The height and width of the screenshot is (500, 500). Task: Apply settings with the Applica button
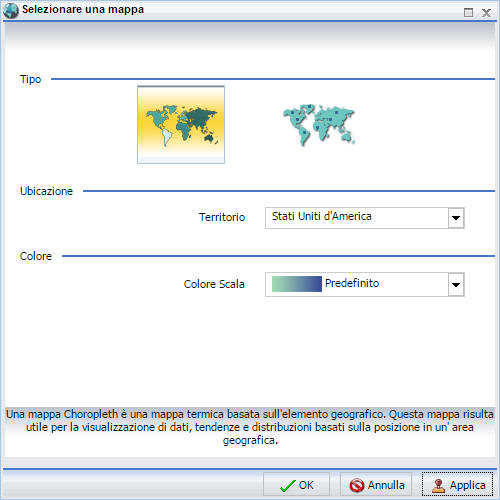coord(457,485)
